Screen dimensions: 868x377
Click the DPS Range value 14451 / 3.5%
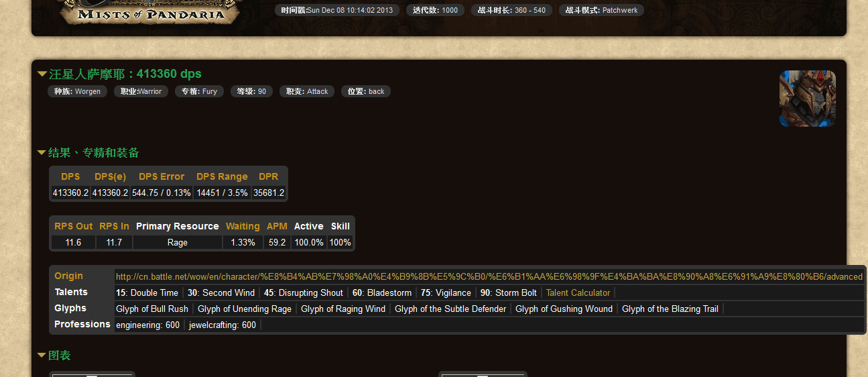pos(222,193)
